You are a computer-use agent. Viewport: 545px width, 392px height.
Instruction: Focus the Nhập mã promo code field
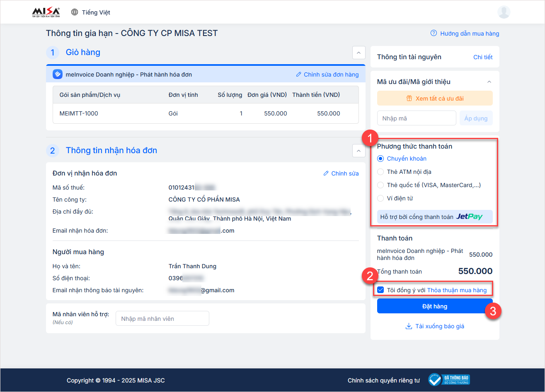(x=417, y=118)
